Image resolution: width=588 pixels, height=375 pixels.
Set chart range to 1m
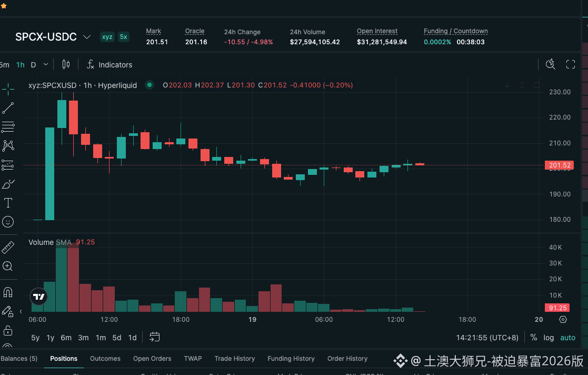(101, 338)
